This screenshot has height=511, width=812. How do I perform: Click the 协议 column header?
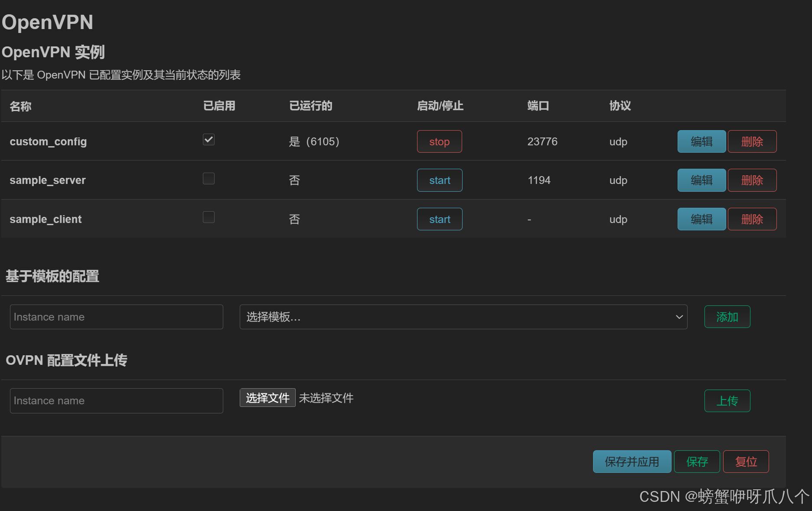coord(620,106)
